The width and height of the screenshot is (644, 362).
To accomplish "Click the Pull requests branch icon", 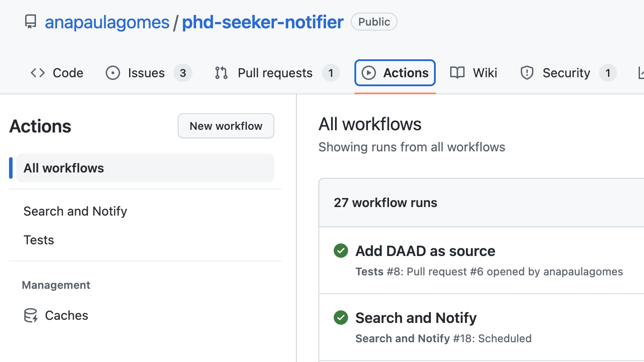I will click(x=221, y=73).
